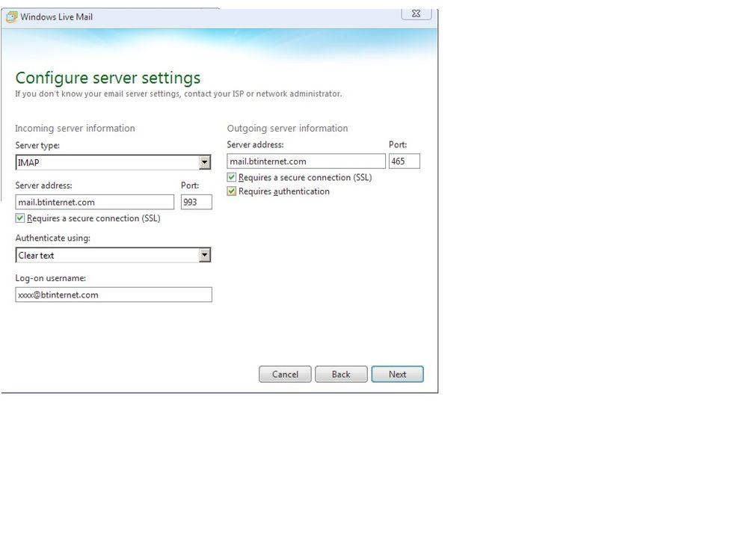Click the incoming port 993 field

point(196,202)
